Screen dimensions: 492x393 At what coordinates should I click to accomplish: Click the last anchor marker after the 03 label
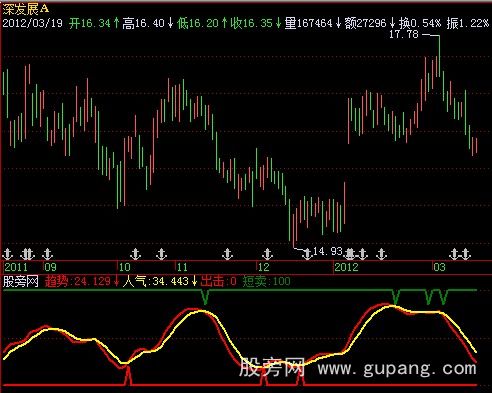pos(466,254)
